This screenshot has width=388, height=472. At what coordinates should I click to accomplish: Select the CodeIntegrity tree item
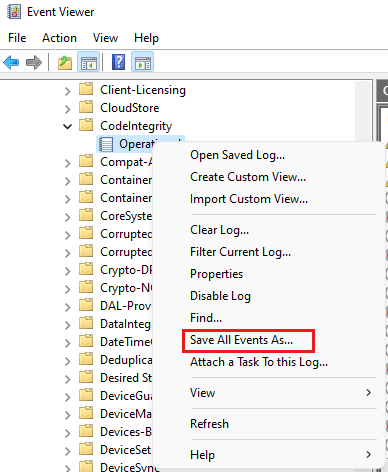coord(136,126)
